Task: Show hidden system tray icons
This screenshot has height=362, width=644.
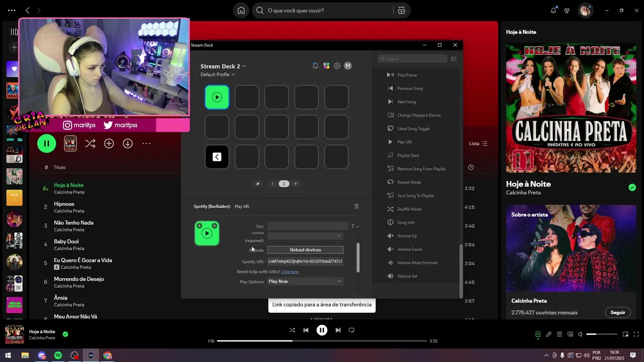Action: click(546, 355)
